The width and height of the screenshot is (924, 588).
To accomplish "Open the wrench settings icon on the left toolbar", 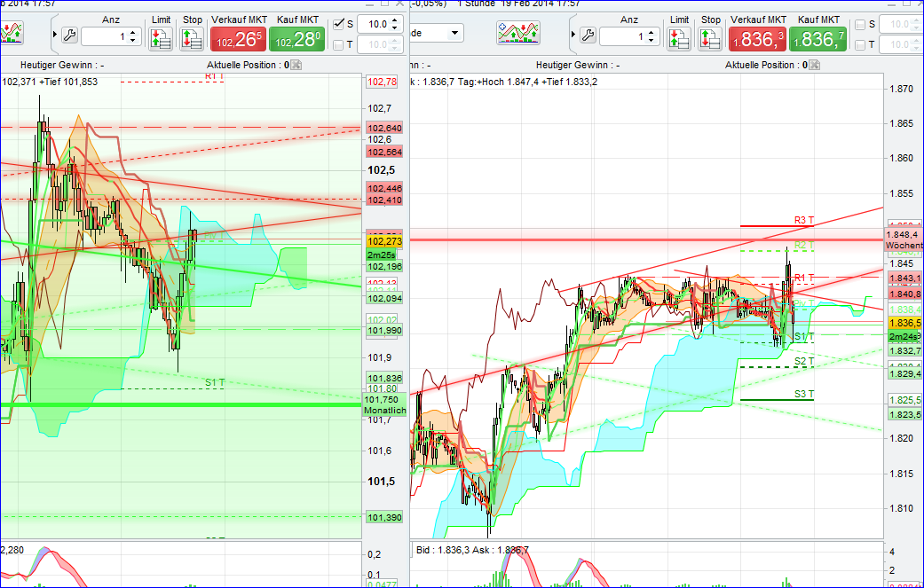I will pyautogui.click(x=70, y=35).
